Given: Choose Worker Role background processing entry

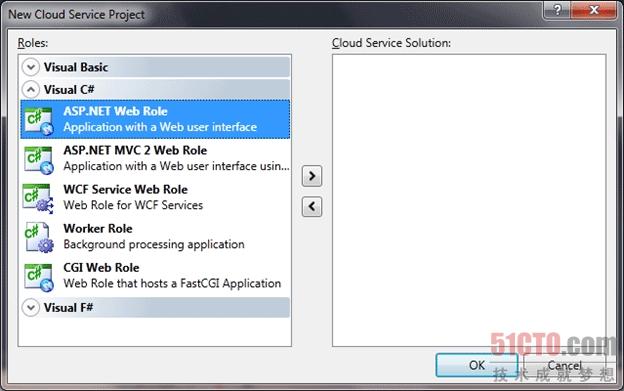Looking at the screenshot, I should 155,237.
